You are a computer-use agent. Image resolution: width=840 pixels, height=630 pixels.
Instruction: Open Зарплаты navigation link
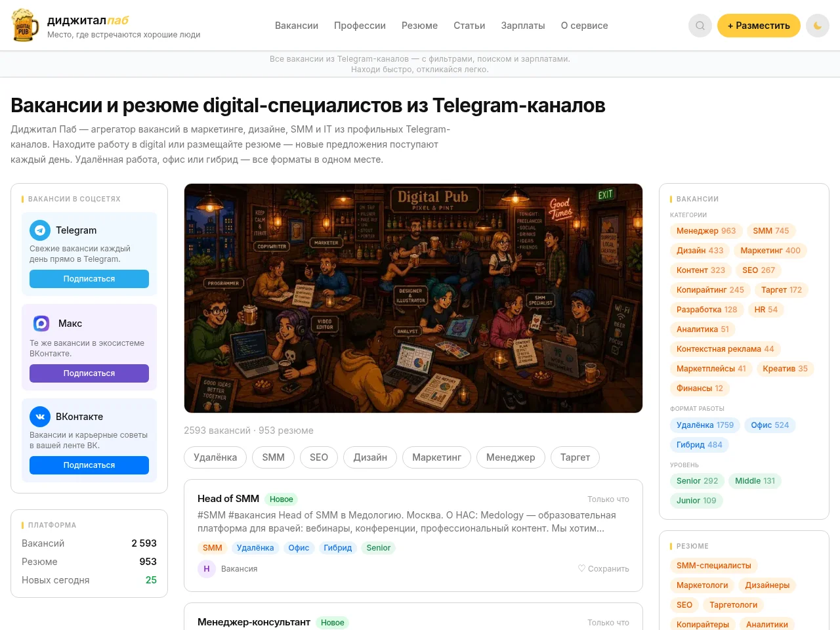[x=523, y=26]
